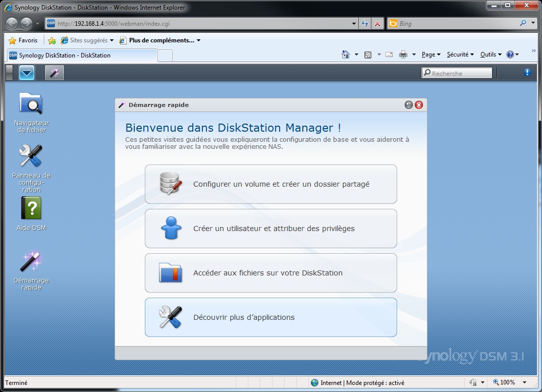The width and height of the screenshot is (542, 392).
Task: Open the DSM main menu arrow button
Action: coord(27,73)
